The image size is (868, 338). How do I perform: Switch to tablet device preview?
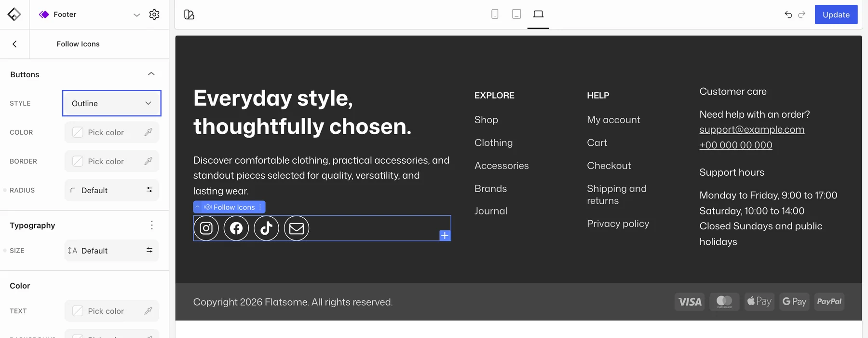516,14
